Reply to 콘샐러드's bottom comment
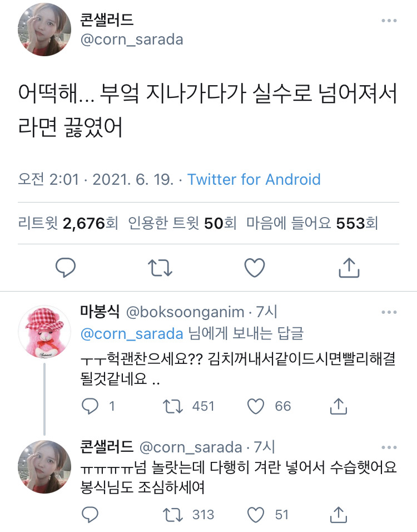Viewport: 417px width, 532px height. [90, 514]
